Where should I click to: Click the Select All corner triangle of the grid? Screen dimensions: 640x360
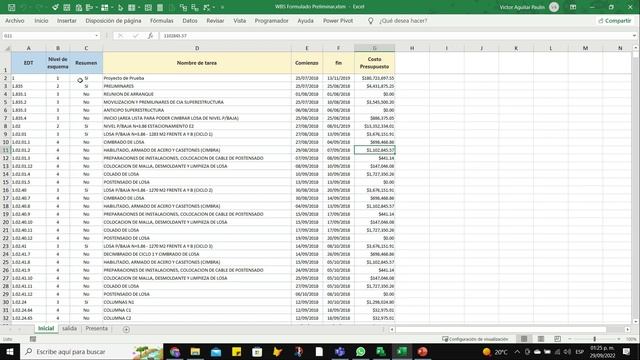[x=7, y=48]
